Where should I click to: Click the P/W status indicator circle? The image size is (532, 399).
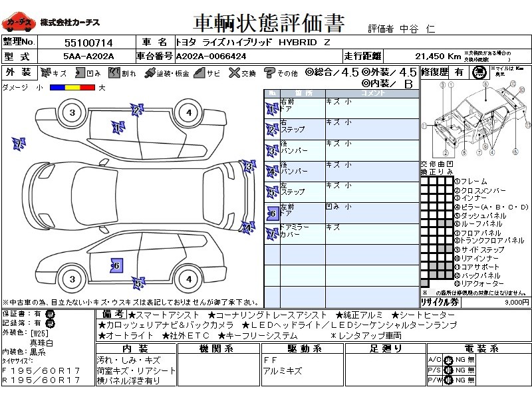[448, 380]
